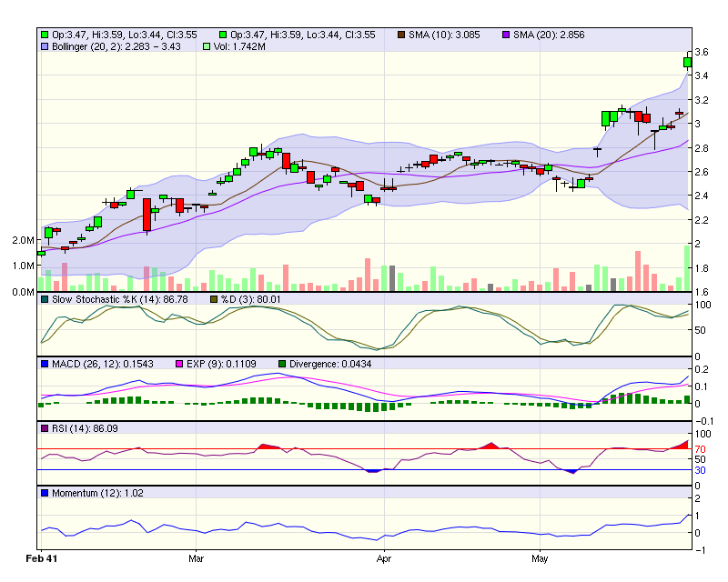Image resolution: width=728 pixels, height=582 pixels.
Task: Click the Mar label on the date axis
Action: coord(195,557)
